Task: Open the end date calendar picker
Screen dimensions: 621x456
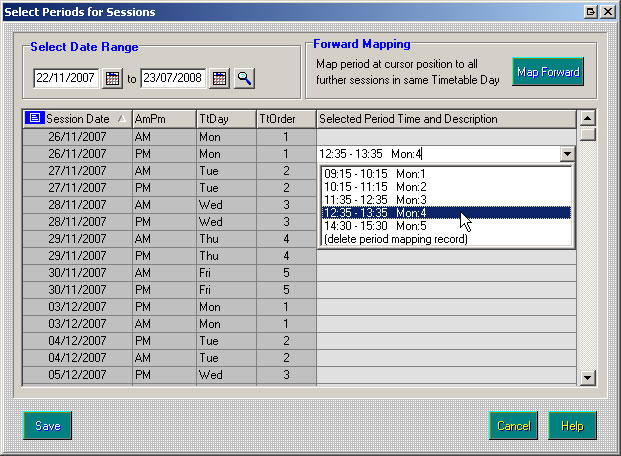Action: (219, 78)
